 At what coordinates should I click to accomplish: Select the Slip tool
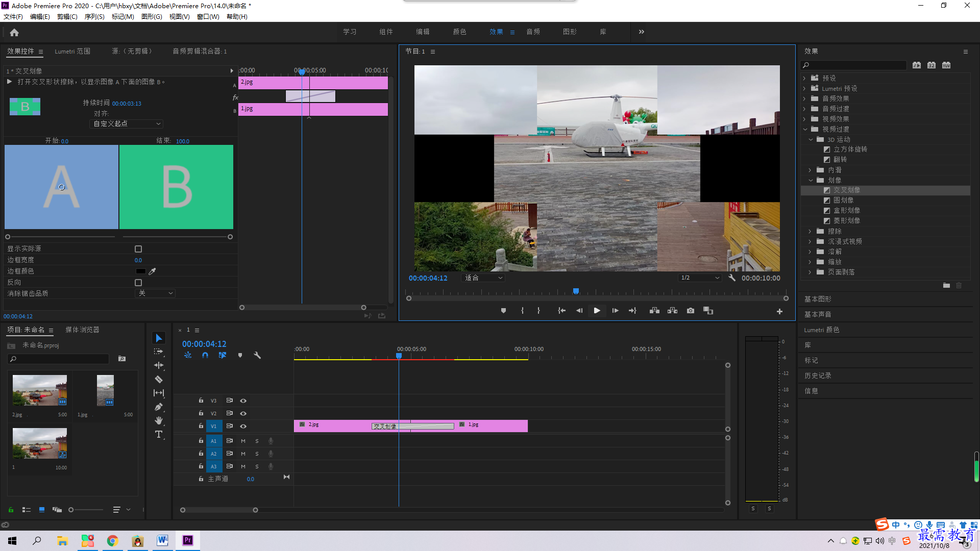159,393
